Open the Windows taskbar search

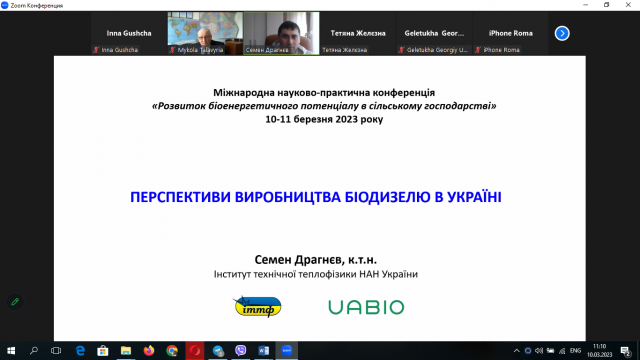click(x=34, y=351)
